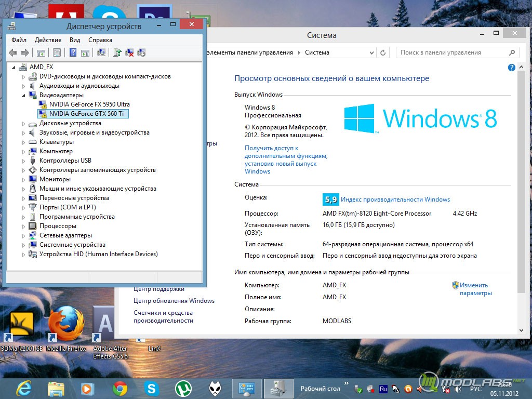Expand DVD-дисководы и дисководы компакт-дисков
This screenshot has width=532, height=399.
[23, 77]
